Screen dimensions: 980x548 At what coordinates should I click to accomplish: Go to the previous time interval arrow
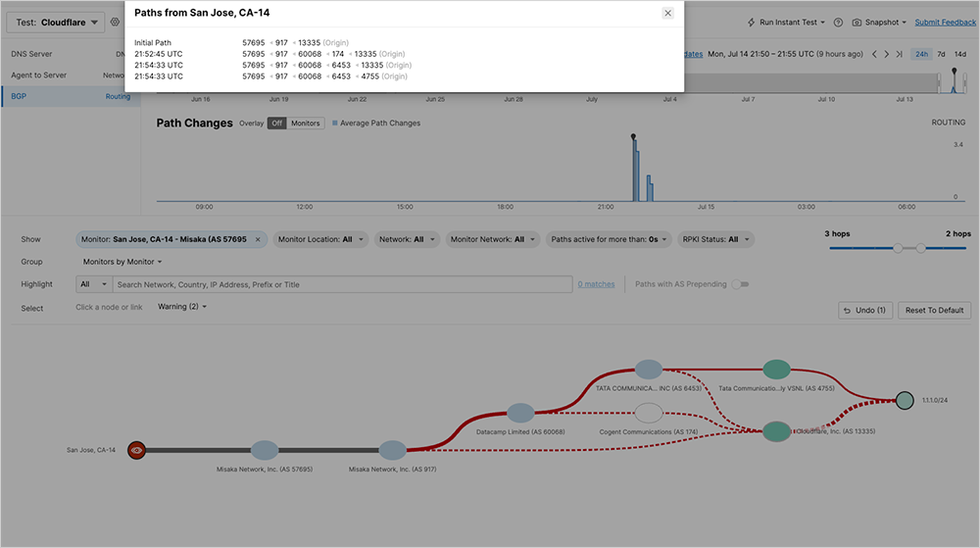(x=875, y=54)
